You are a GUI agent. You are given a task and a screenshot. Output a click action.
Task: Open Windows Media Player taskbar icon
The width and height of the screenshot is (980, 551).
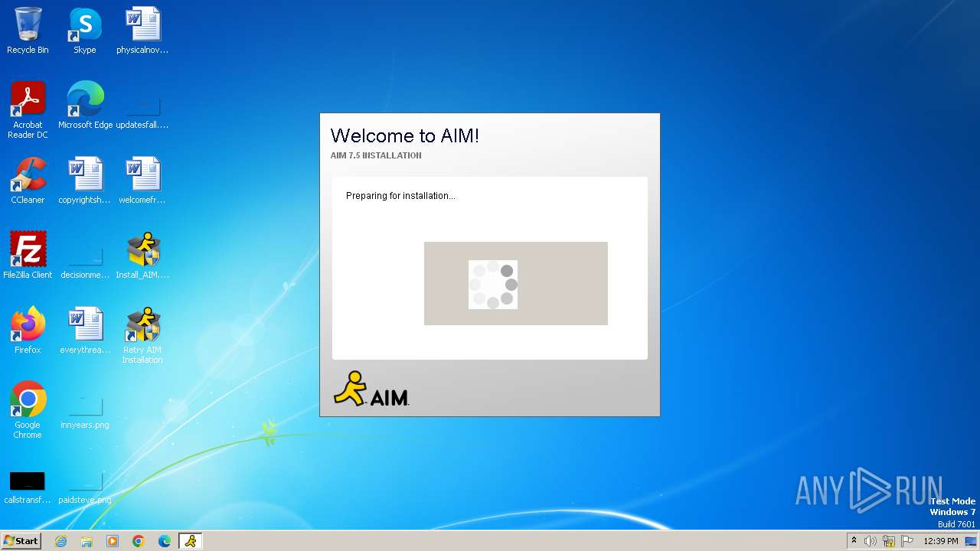(113, 541)
